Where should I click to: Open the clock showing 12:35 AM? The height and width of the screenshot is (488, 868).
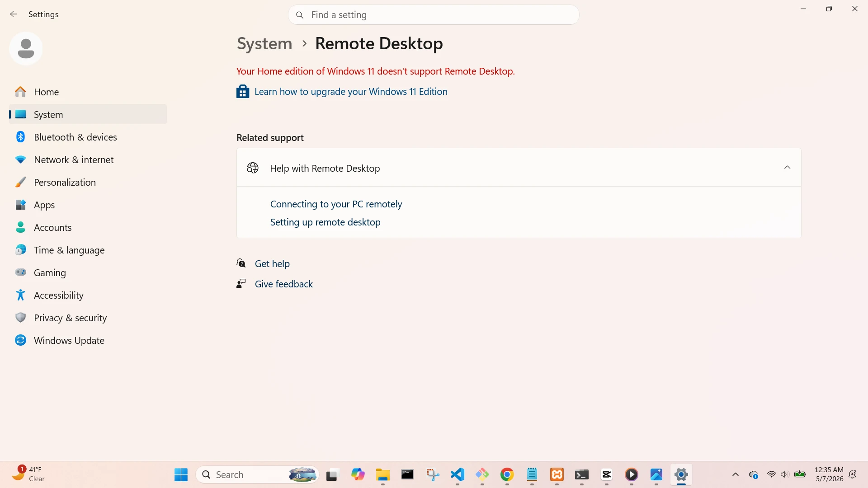829,474
